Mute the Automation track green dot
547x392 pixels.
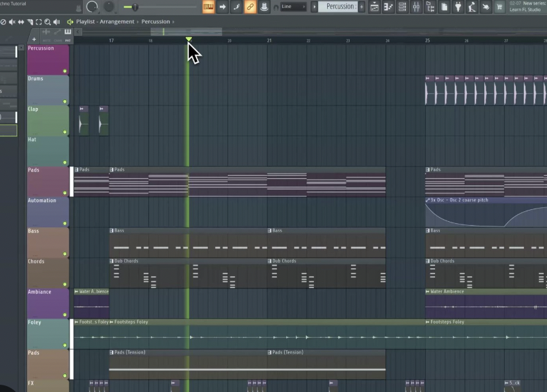[64, 223]
